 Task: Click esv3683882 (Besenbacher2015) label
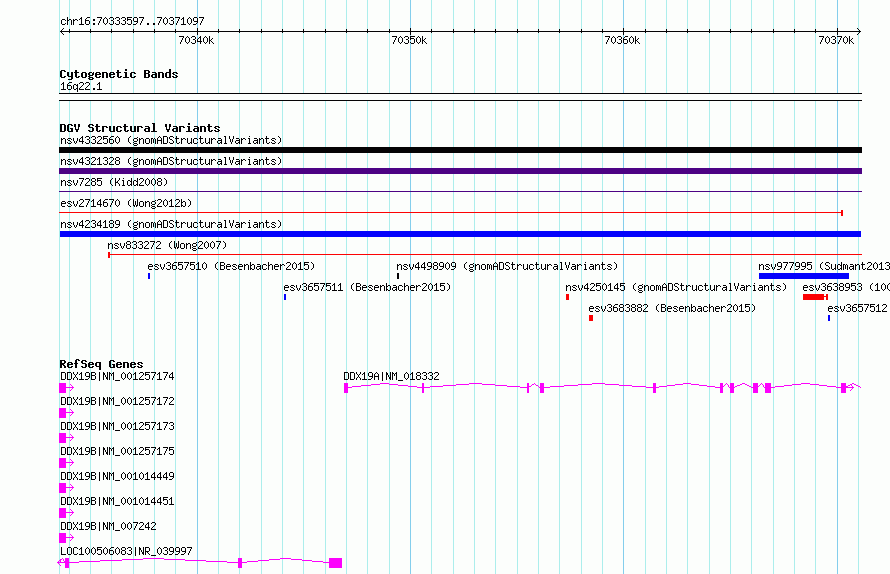pos(672,308)
